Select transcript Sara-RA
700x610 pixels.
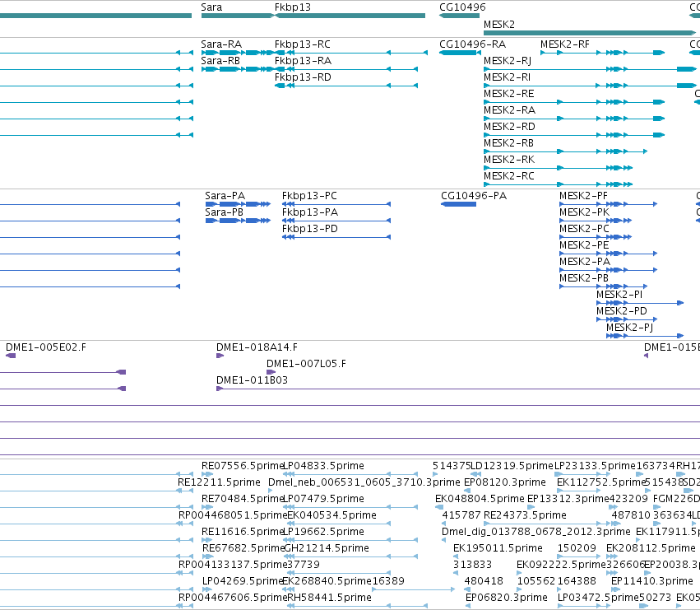click(221, 44)
